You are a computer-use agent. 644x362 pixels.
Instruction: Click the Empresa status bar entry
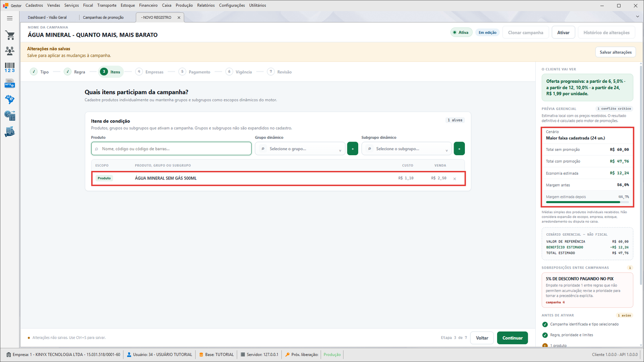coord(63,355)
